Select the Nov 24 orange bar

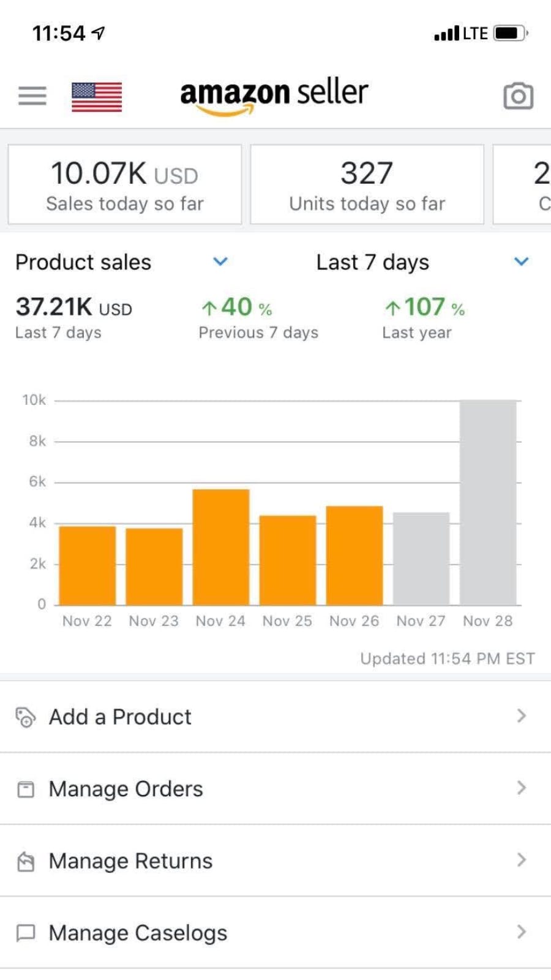pos(220,546)
